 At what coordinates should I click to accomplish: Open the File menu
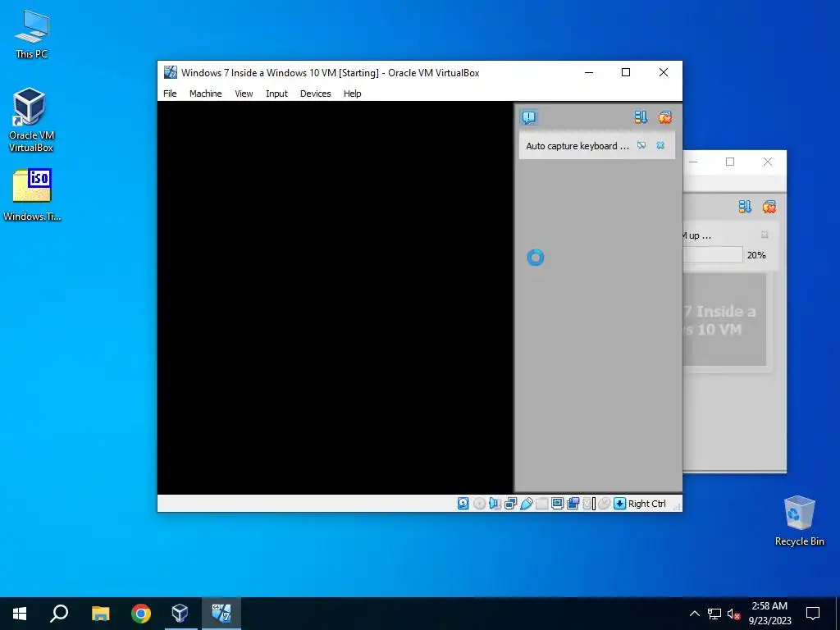pyautogui.click(x=170, y=94)
